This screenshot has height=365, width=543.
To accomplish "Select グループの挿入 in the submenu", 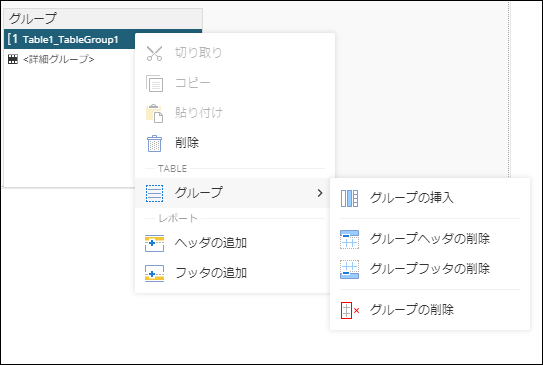I will pos(430,198).
